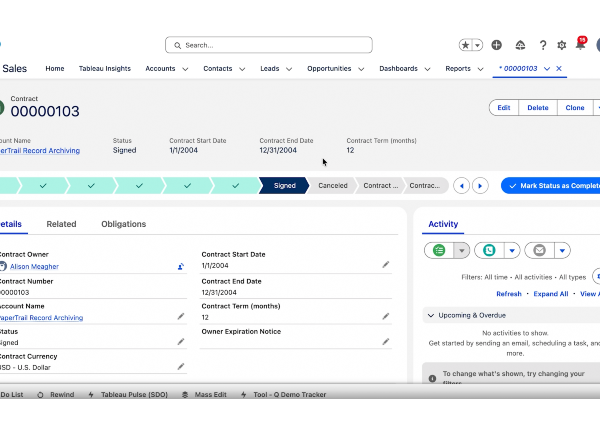Expand the Dashboards tab dropdown chevron
This screenshot has height=433, width=600.
tap(427, 69)
